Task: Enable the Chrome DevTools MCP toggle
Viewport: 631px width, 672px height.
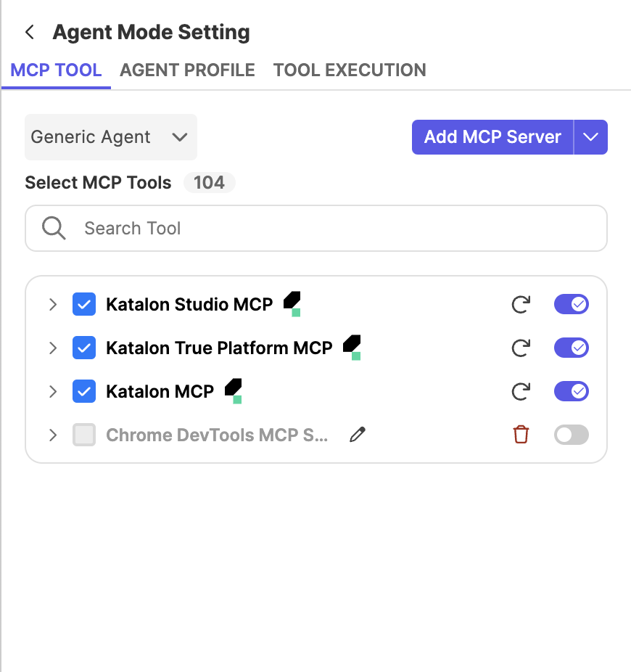Action: [571, 434]
